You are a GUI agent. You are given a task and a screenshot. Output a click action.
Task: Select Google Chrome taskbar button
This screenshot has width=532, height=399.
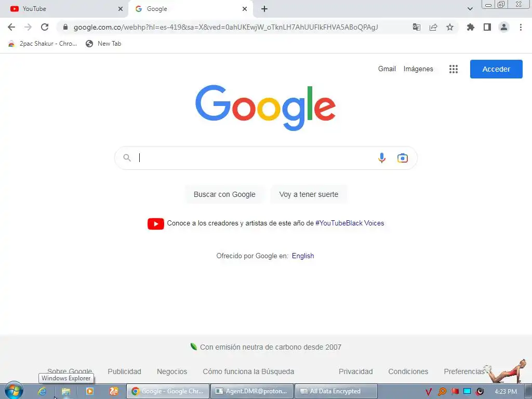168,391
